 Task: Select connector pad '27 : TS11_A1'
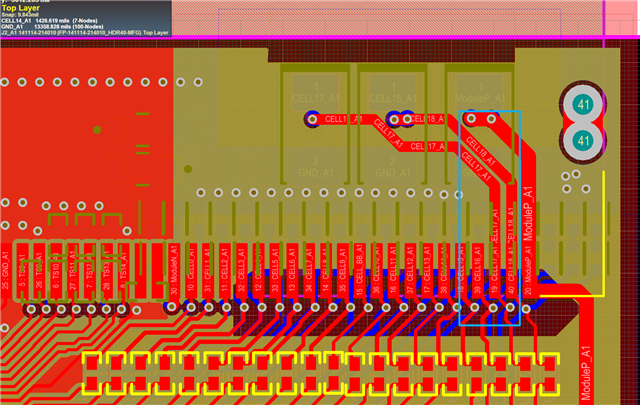tap(73, 271)
